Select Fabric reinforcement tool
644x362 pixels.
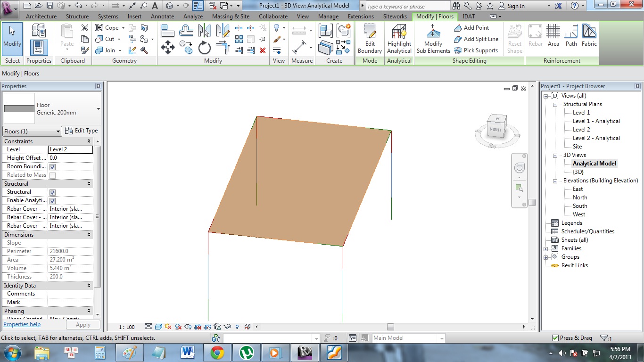pos(589,36)
